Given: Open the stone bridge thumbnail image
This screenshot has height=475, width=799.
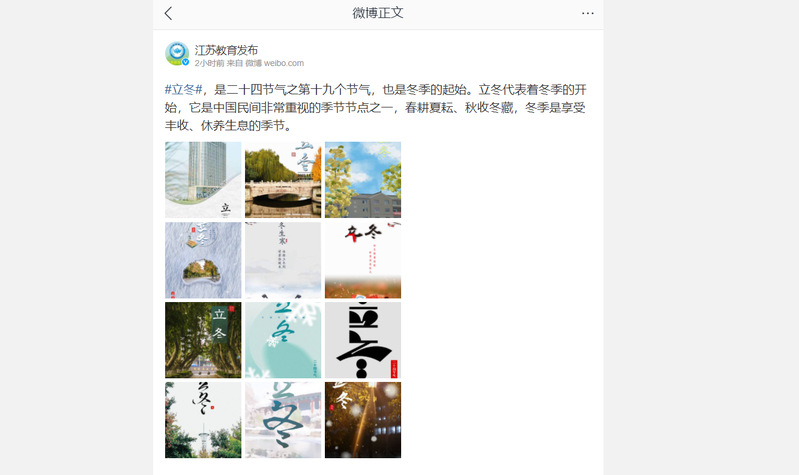Looking at the screenshot, I should (x=283, y=180).
